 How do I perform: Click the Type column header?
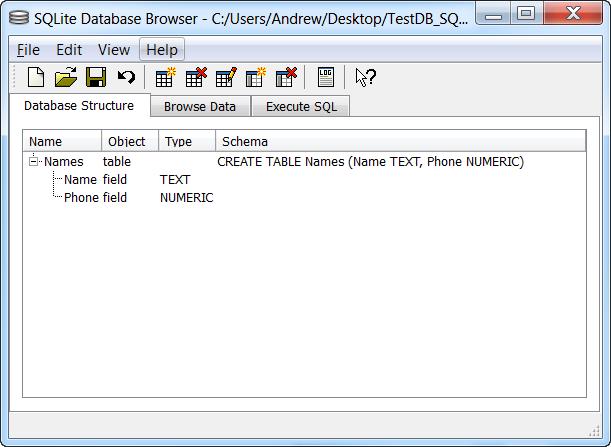186,141
